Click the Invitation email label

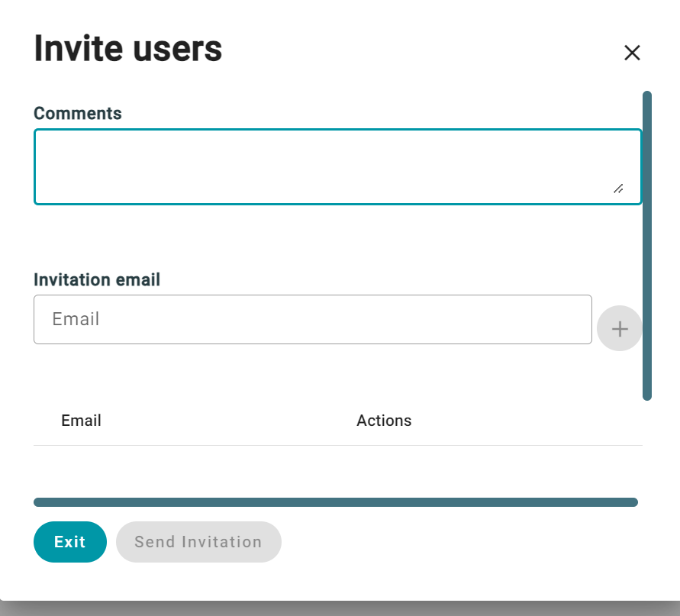tap(97, 280)
